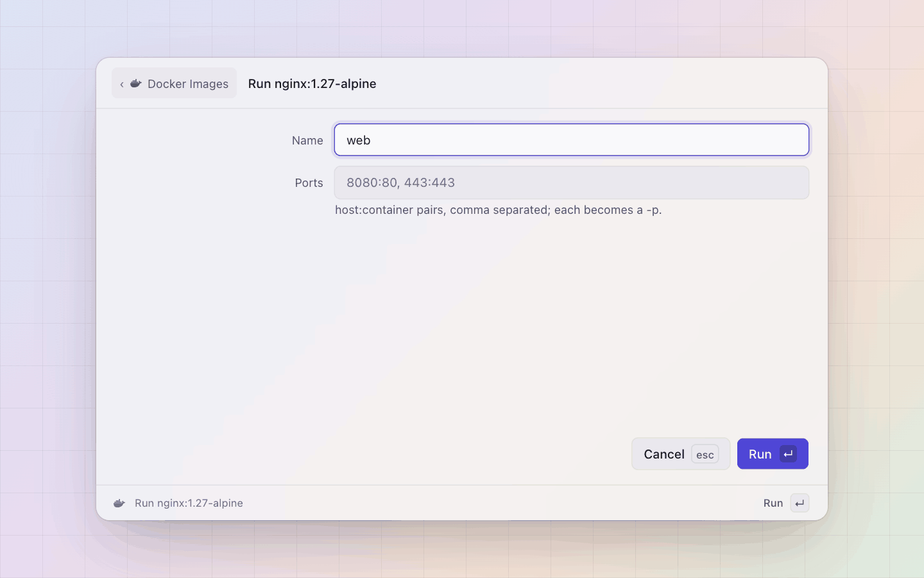This screenshot has height=578, width=924.
Task: Click the 'Run nginx:1.27-alpine' title text
Action: pos(312,83)
